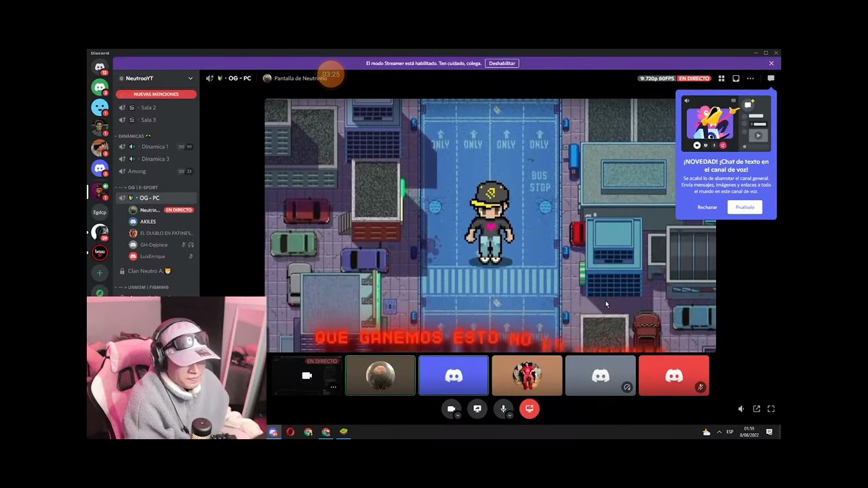The image size is (868, 488).
Task: Join Sala 3 voice channel
Action: (156, 120)
